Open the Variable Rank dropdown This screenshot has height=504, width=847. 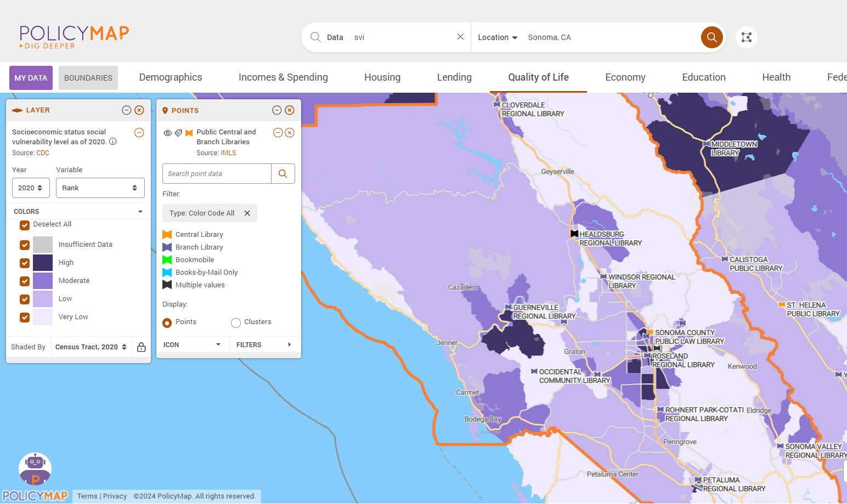point(100,188)
